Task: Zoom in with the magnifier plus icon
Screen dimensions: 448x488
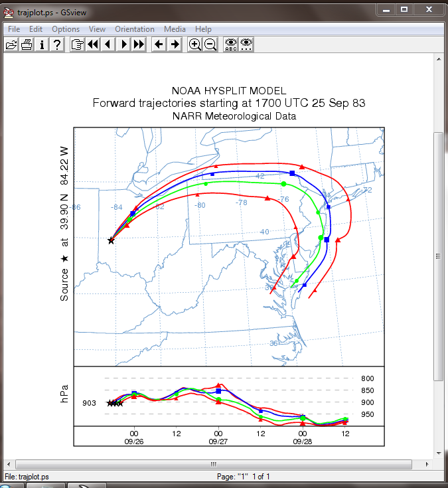Action: pos(194,44)
